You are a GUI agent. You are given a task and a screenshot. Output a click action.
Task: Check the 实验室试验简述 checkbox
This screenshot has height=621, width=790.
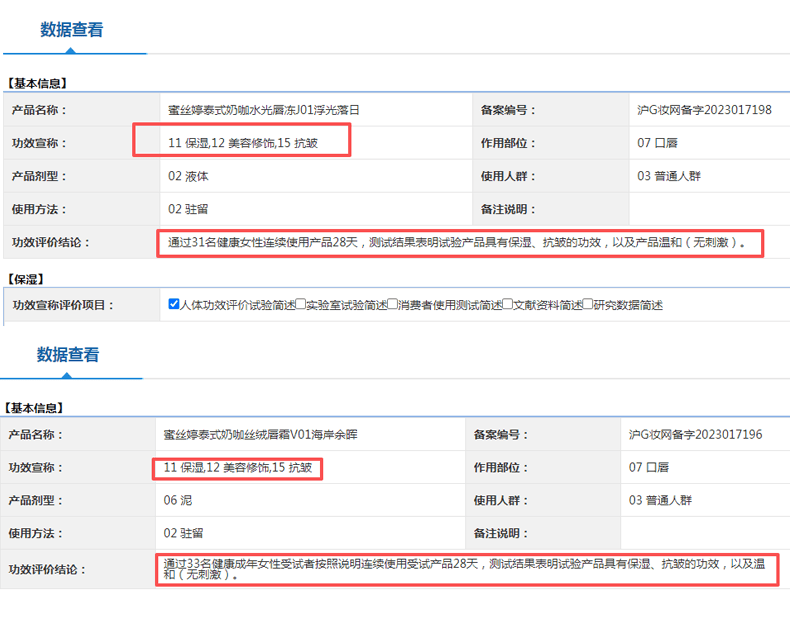pyautogui.click(x=301, y=304)
